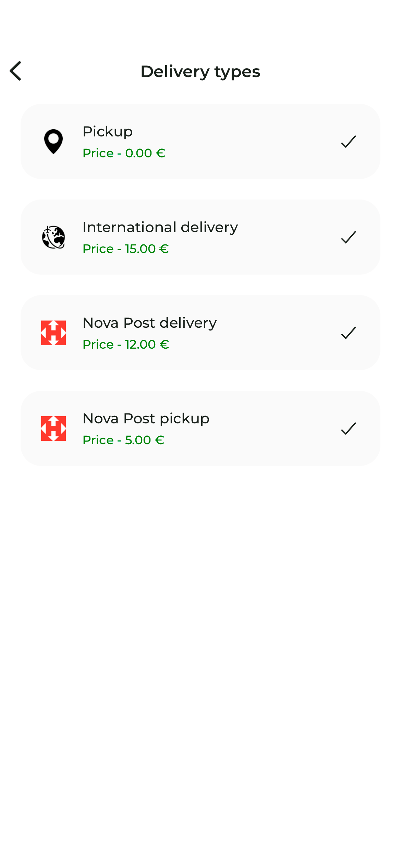This screenshot has height=868, width=401.
Task: Choose the Nova Post pickup title
Action: click(146, 419)
